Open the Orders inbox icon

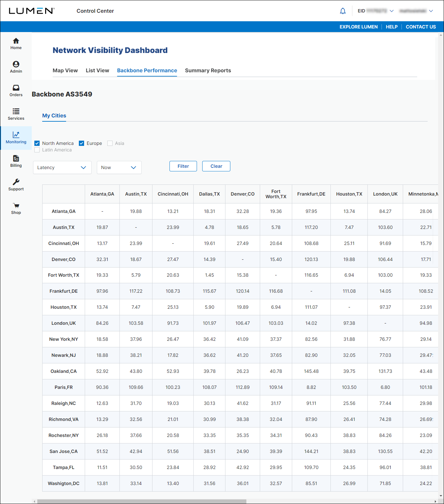tap(16, 91)
